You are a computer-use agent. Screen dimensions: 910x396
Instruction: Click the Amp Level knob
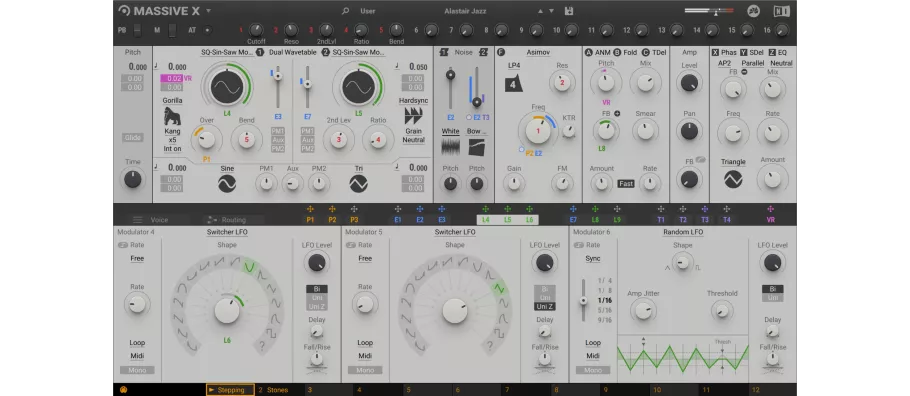(x=689, y=83)
